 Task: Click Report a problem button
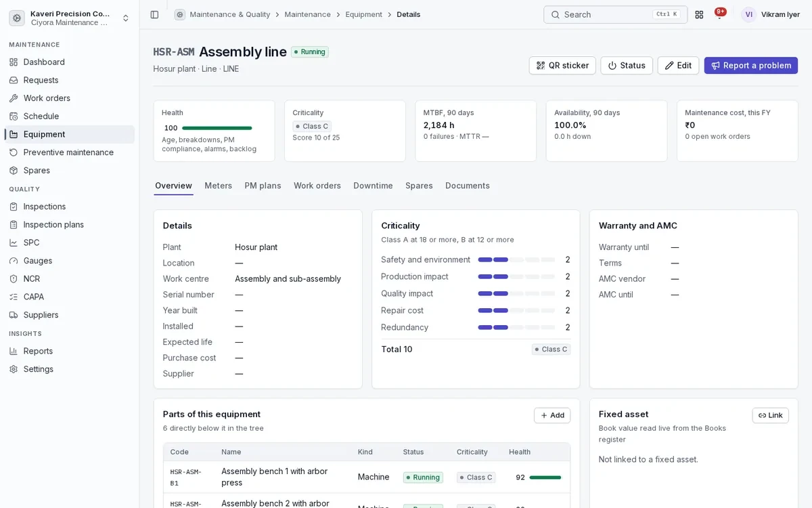tap(751, 66)
